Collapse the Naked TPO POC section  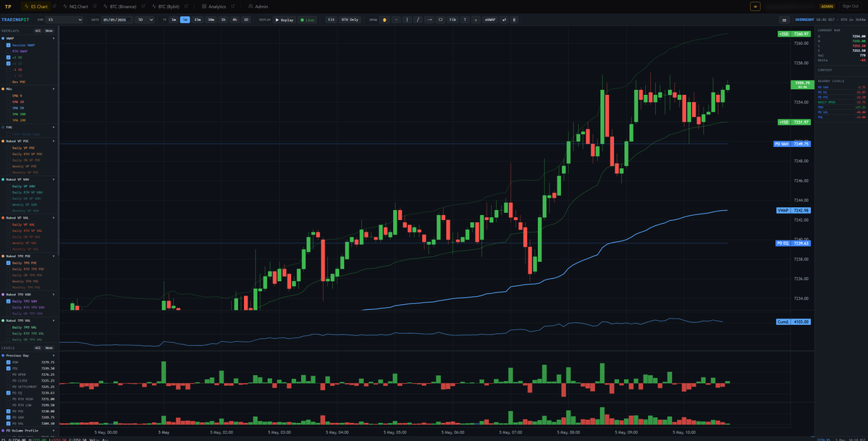coord(54,256)
